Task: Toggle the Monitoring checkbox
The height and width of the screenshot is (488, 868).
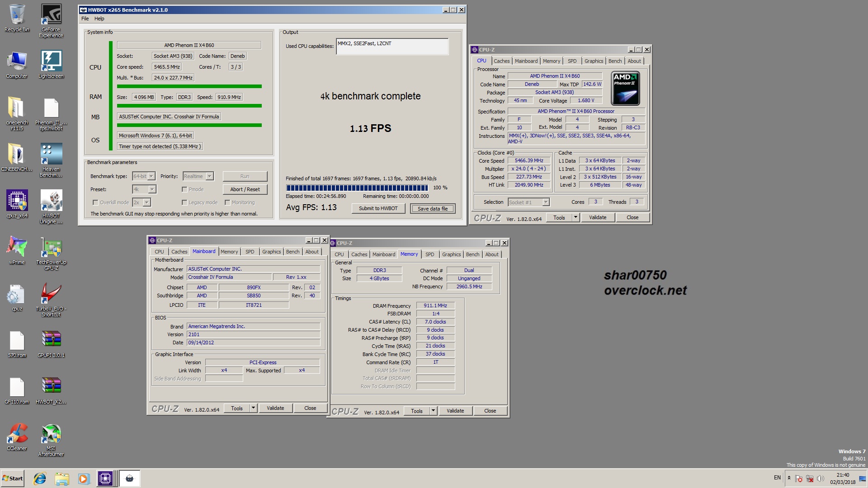Action: [227, 202]
